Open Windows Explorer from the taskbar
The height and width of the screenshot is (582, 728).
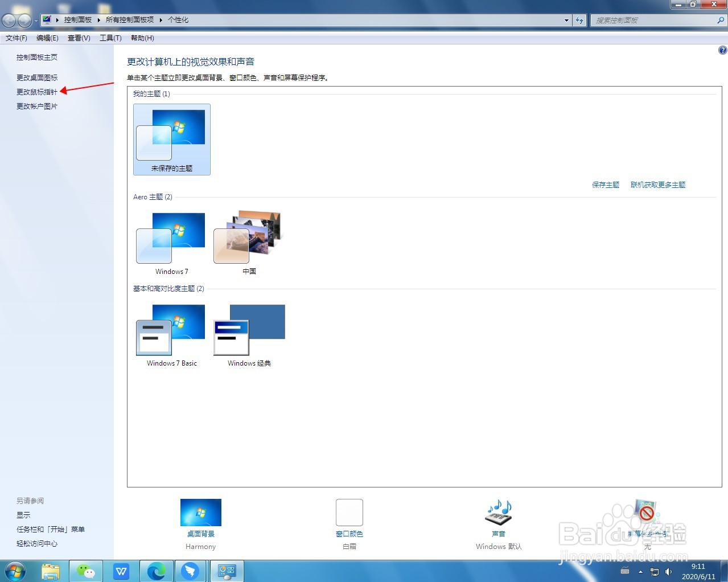tap(51, 571)
